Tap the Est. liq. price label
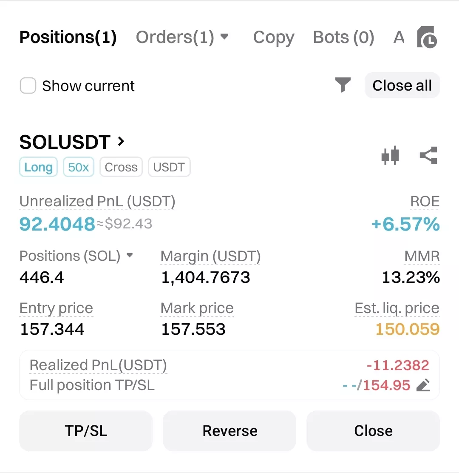The height and width of the screenshot is (476, 459). (x=397, y=308)
